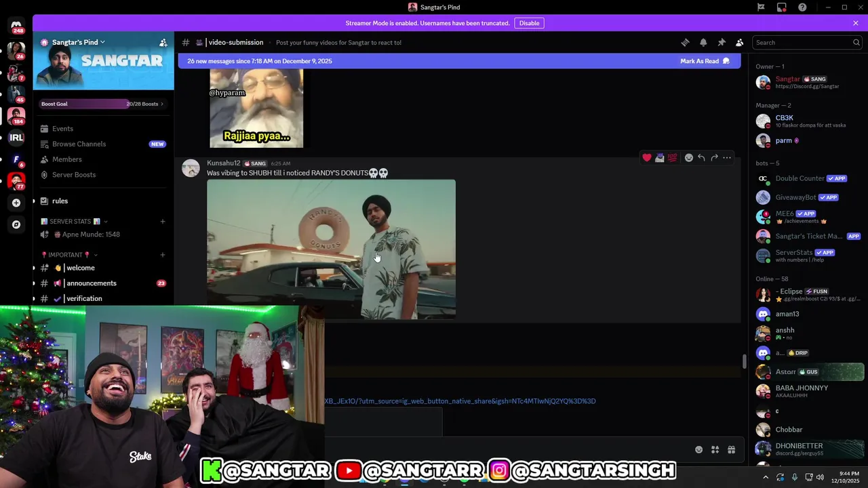Open the announcements channel
Image resolution: width=868 pixels, height=488 pixels.
103,283
